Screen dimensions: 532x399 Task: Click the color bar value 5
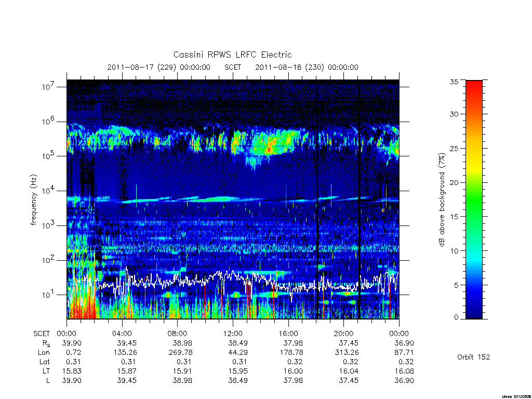(x=456, y=285)
